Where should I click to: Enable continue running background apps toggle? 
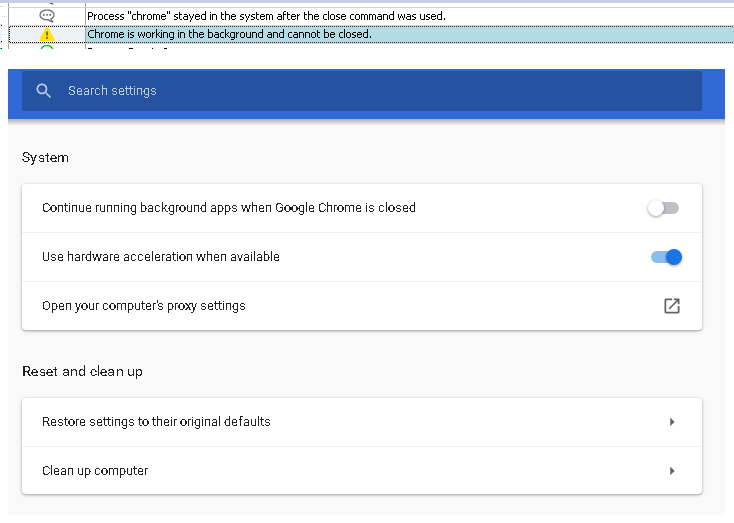pyautogui.click(x=663, y=208)
